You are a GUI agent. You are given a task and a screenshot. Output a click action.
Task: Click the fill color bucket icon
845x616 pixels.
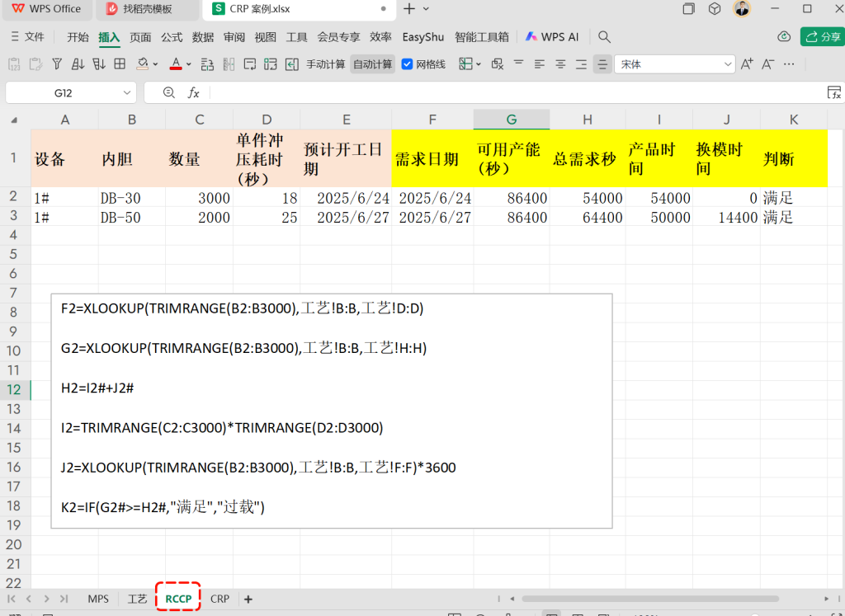click(x=142, y=64)
